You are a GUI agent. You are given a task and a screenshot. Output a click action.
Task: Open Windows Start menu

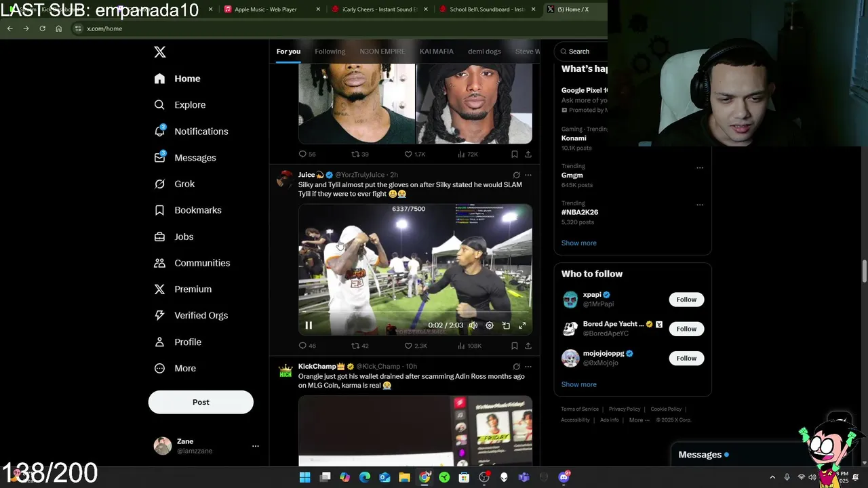click(x=305, y=477)
